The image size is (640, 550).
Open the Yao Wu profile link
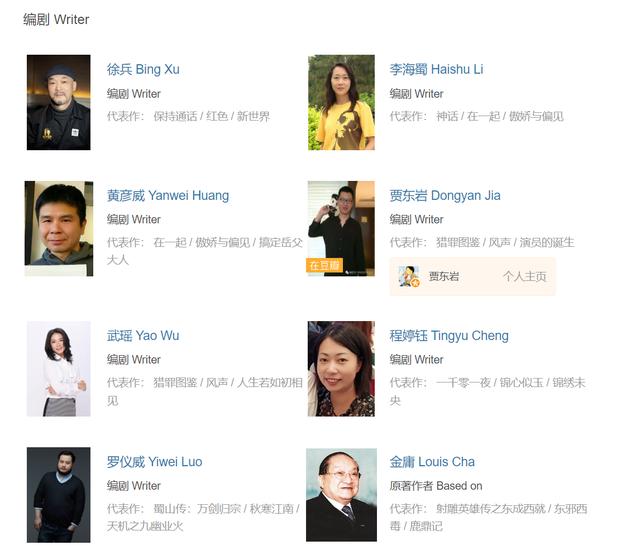click(x=143, y=336)
